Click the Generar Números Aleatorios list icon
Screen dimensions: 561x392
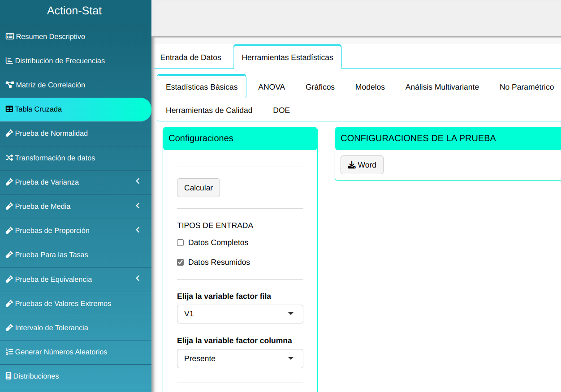(9, 352)
